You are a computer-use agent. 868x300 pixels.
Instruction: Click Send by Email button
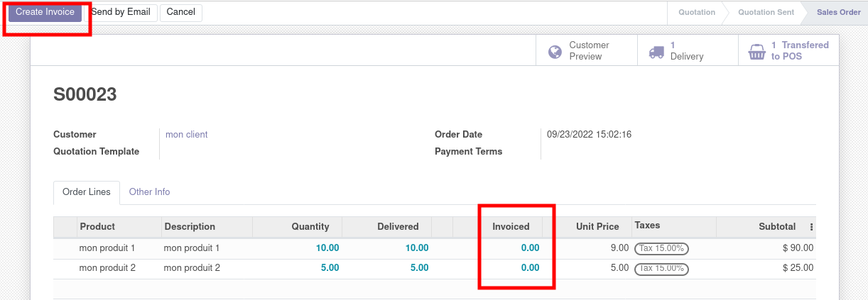coord(121,12)
